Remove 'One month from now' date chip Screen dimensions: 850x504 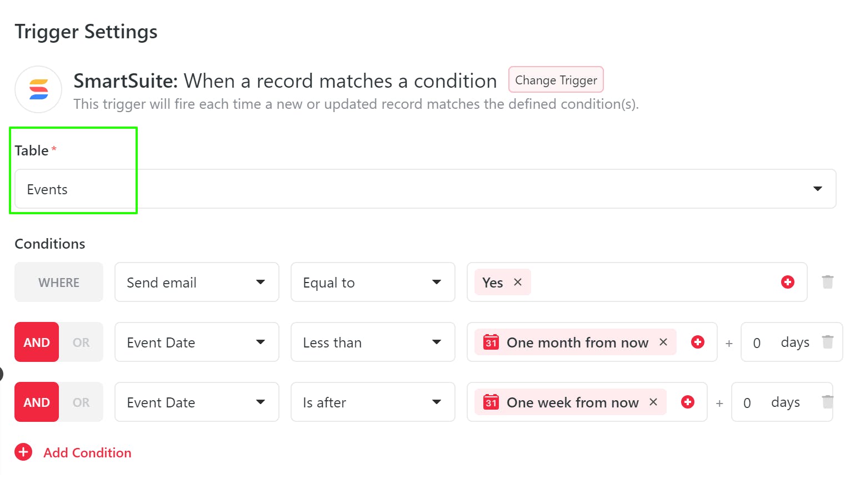point(663,342)
